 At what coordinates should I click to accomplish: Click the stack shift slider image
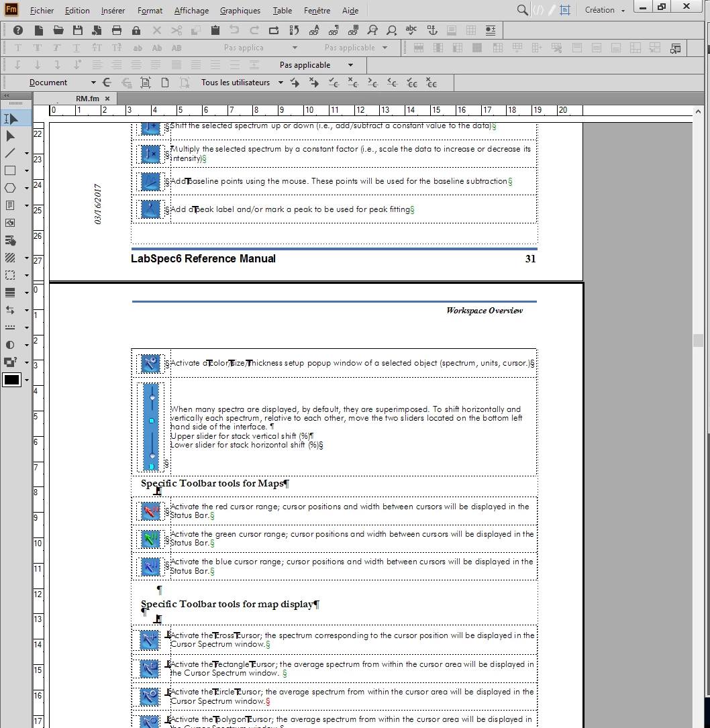[152, 427]
